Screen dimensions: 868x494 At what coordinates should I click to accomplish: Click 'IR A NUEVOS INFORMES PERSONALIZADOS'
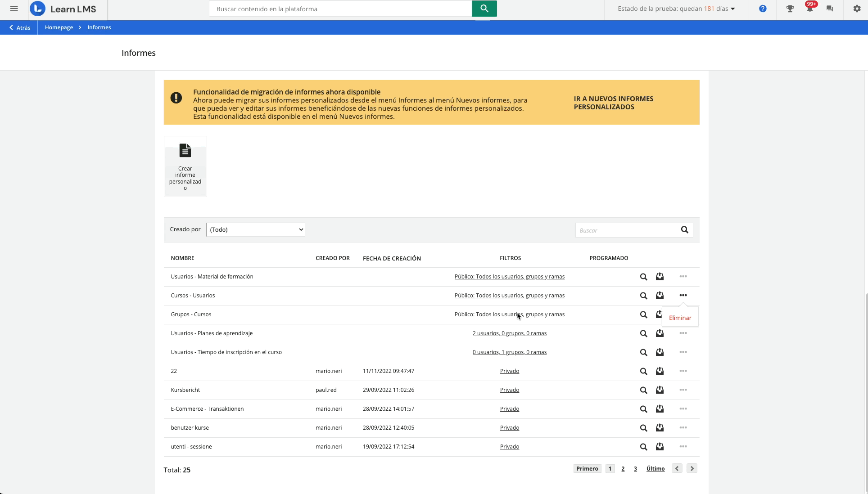613,103
